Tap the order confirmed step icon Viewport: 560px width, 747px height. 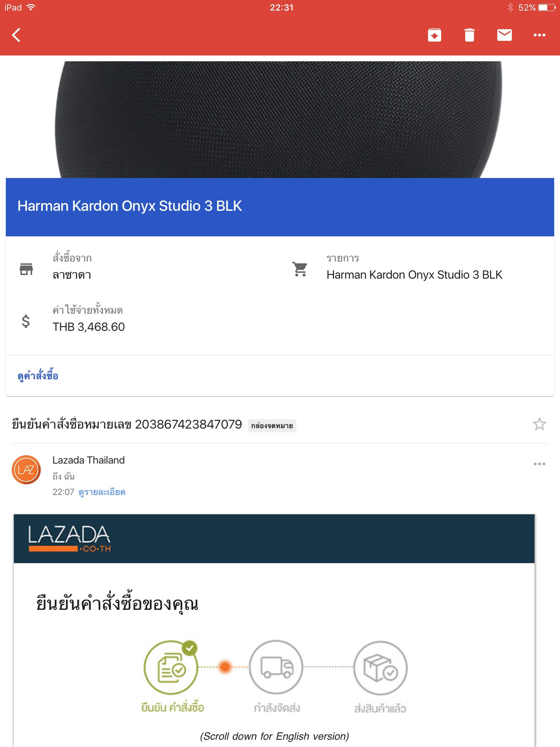coord(171,667)
